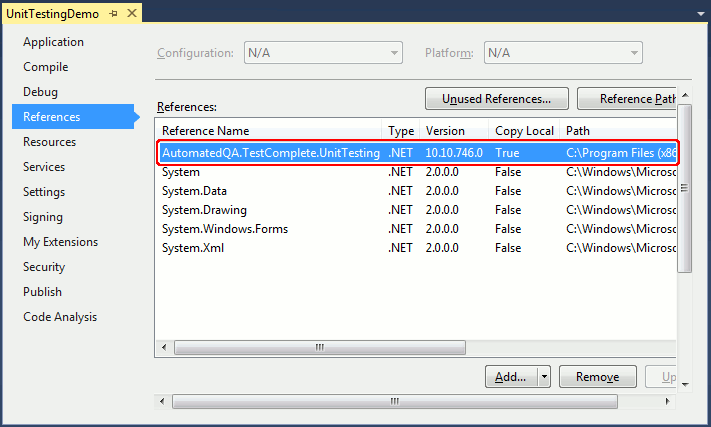This screenshot has height=427, width=711.
Task: Sort by Copy Local column header
Action: coord(525,131)
